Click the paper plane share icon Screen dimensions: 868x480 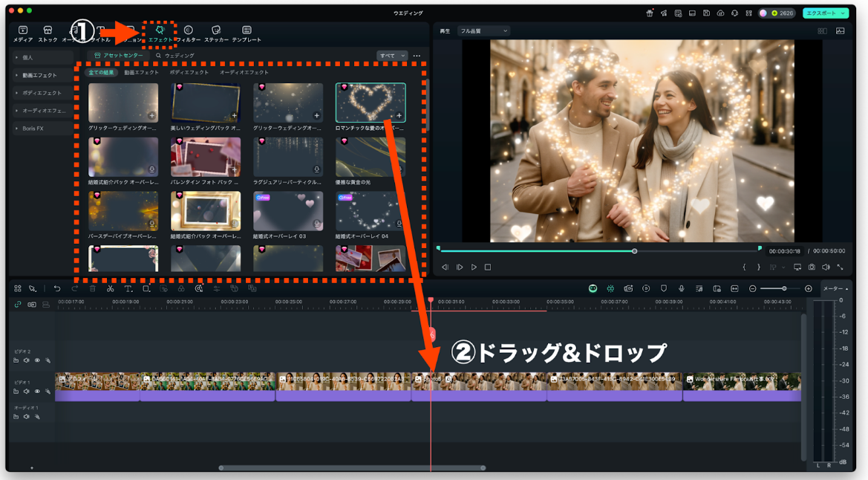[664, 13]
